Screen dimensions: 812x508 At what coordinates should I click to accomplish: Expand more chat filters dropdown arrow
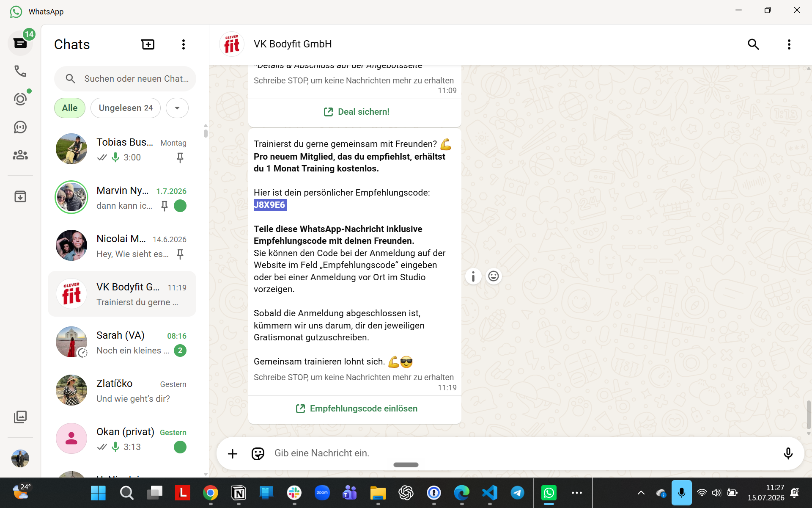(x=177, y=108)
